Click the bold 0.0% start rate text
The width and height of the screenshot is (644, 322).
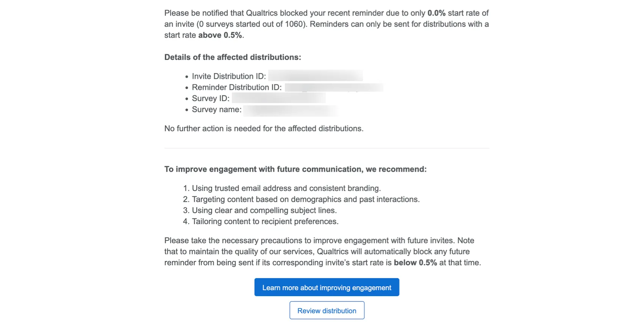[x=436, y=13]
